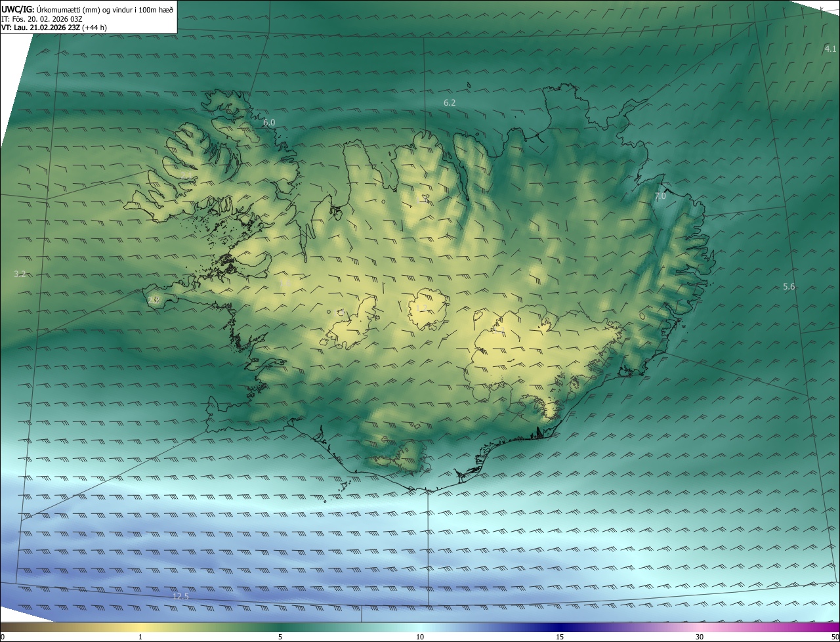Click the value label '12.5' in the southwest sea

point(180,596)
